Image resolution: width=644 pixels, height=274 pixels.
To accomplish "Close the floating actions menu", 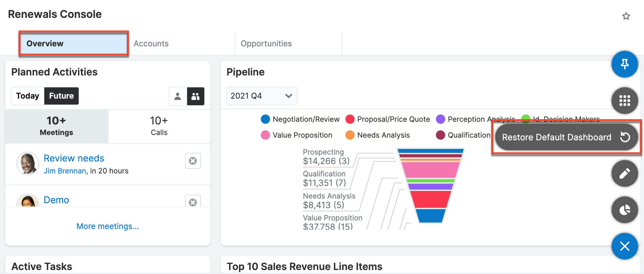I will pos(624,246).
